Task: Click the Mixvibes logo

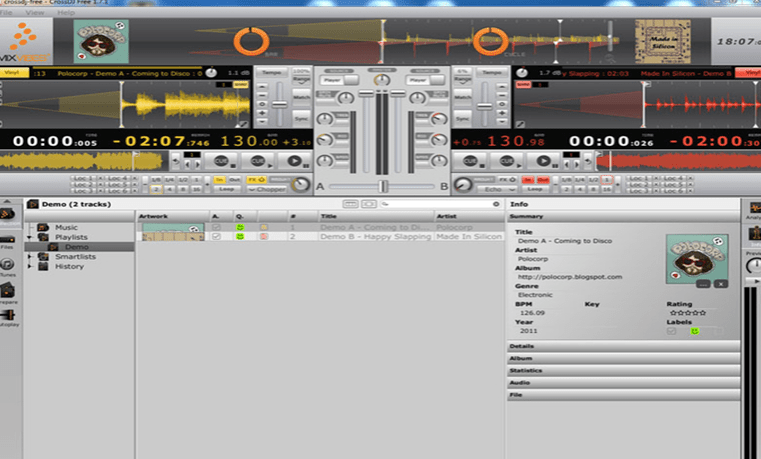Action: coord(24,42)
